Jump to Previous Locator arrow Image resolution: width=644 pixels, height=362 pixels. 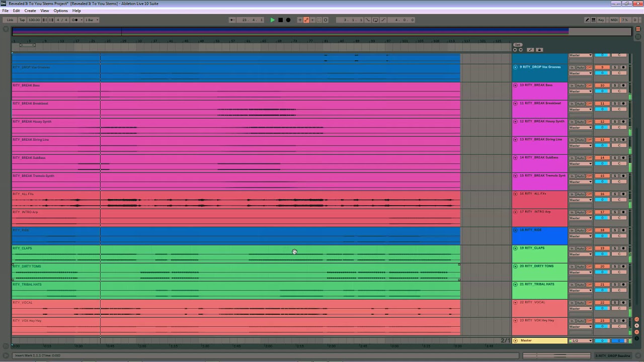515,50
